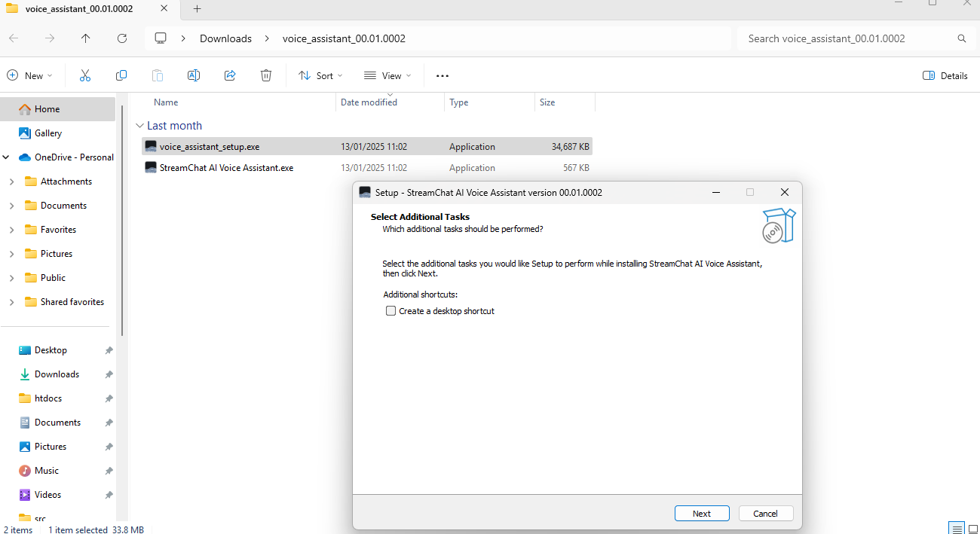Go back with the Back arrow
980x534 pixels.
[14, 38]
